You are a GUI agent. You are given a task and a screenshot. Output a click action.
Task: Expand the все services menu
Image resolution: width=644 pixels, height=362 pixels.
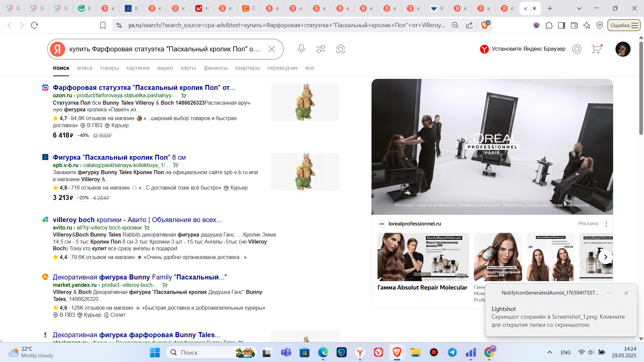tap(310, 68)
